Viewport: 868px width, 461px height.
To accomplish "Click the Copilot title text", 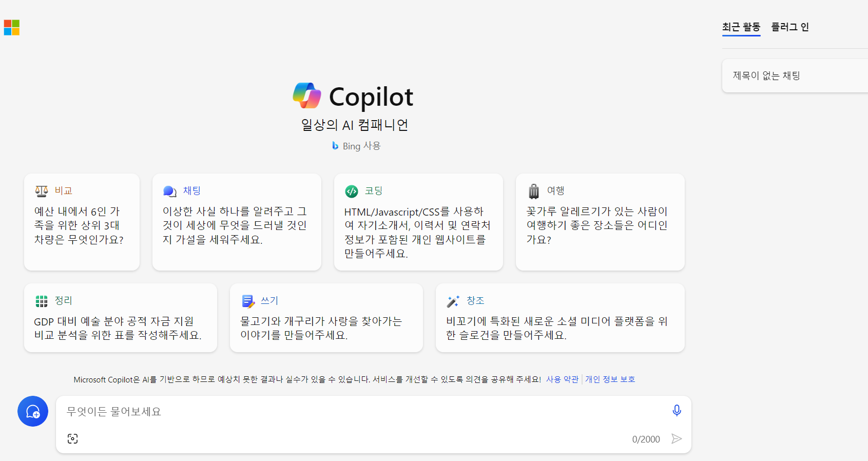I will click(371, 97).
